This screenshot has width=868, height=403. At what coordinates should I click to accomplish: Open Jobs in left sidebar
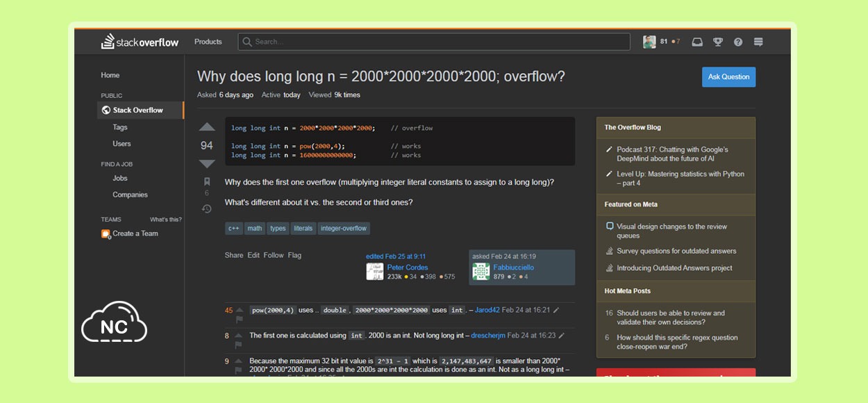120,179
